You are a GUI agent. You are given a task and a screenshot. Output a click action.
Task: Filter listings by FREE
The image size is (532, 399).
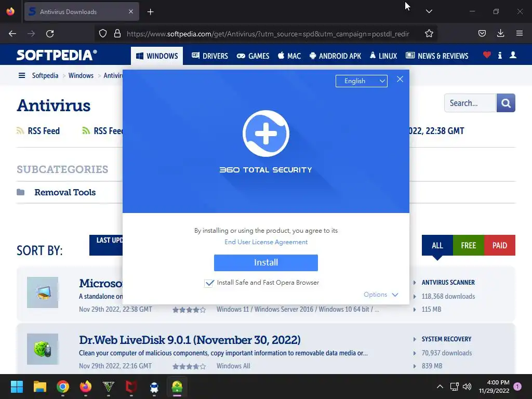point(468,245)
